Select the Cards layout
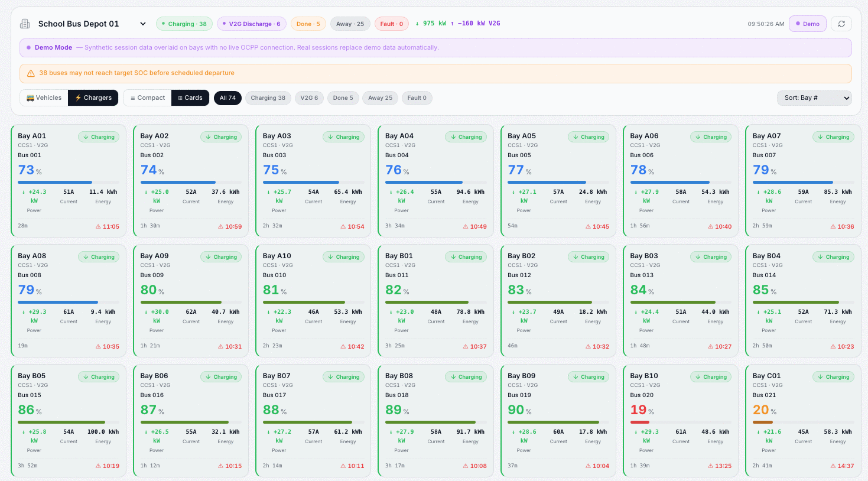The image size is (868, 481). (x=190, y=97)
